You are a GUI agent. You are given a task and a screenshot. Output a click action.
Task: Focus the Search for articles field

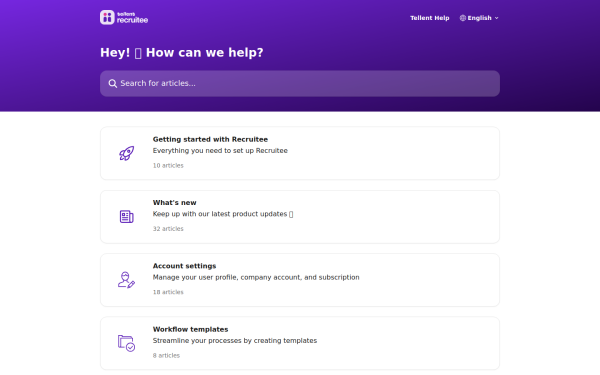[x=300, y=83]
